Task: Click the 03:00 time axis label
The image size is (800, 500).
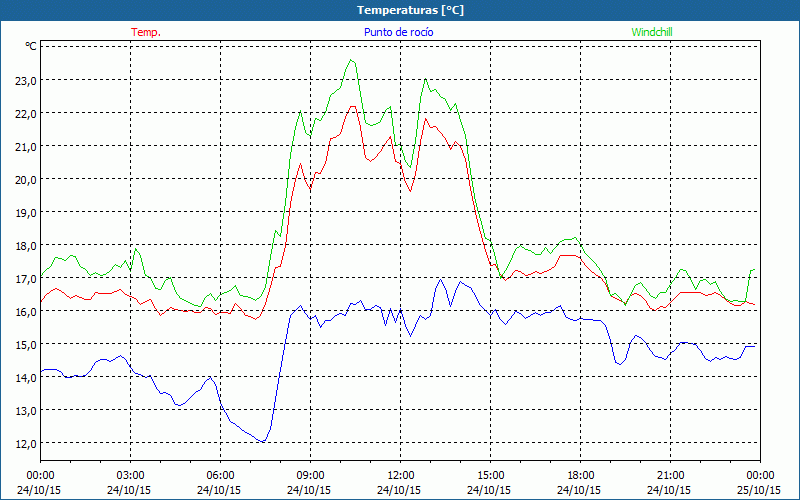Action: point(131,476)
